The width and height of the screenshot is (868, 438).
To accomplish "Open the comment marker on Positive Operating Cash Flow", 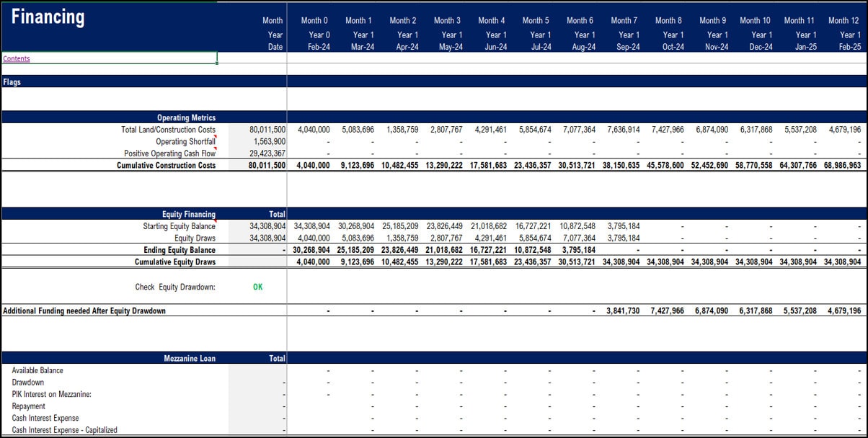I will [215, 148].
